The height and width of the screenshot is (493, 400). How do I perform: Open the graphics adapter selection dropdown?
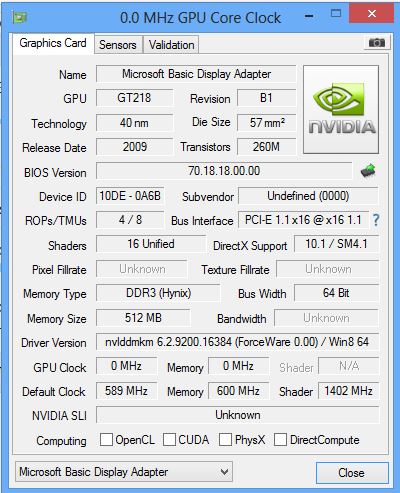[124, 472]
